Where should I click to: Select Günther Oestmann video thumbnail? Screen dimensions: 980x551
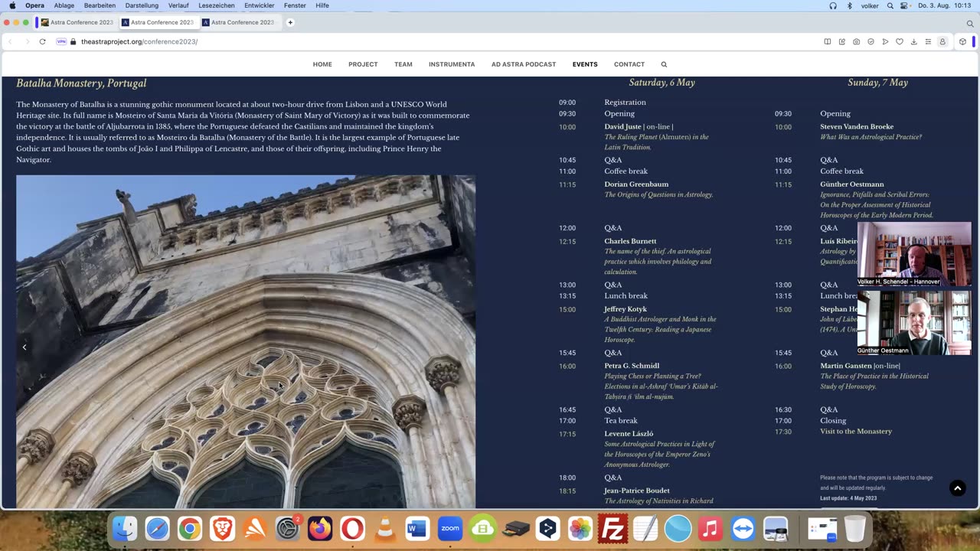pyautogui.click(x=914, y=323)
